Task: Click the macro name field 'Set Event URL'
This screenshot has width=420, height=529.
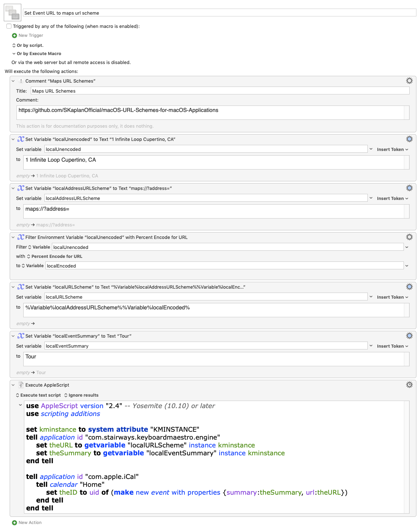Action: pos(219,13)
